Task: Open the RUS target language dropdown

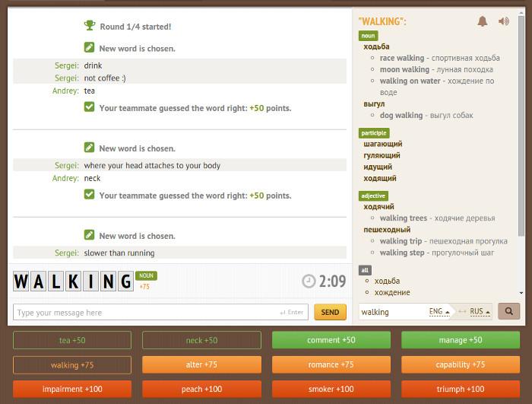Action: coord(480,312)
